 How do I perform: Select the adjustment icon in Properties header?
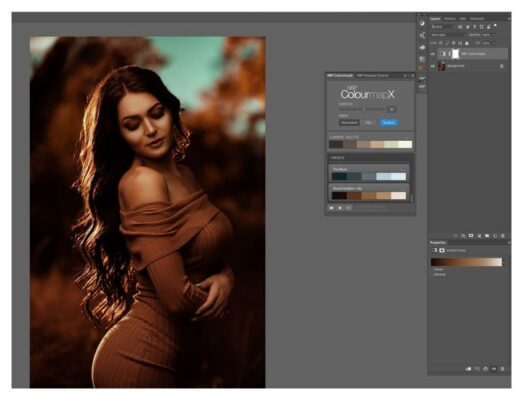(x=435, y=250)
